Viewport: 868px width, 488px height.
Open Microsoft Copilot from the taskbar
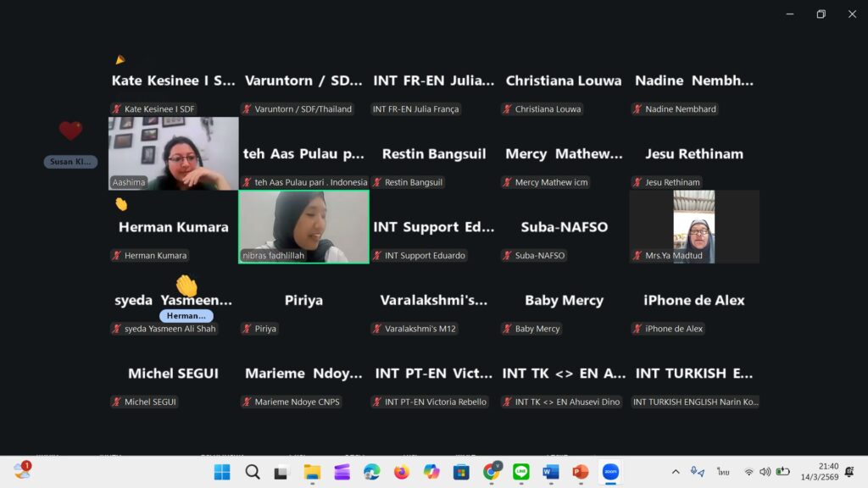pos(431,472)
